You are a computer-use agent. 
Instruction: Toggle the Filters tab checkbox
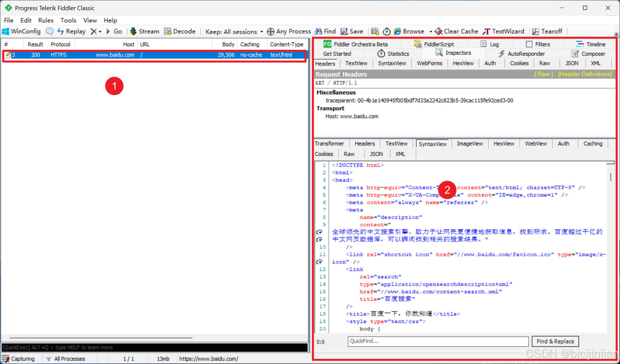tap(529, 44)
